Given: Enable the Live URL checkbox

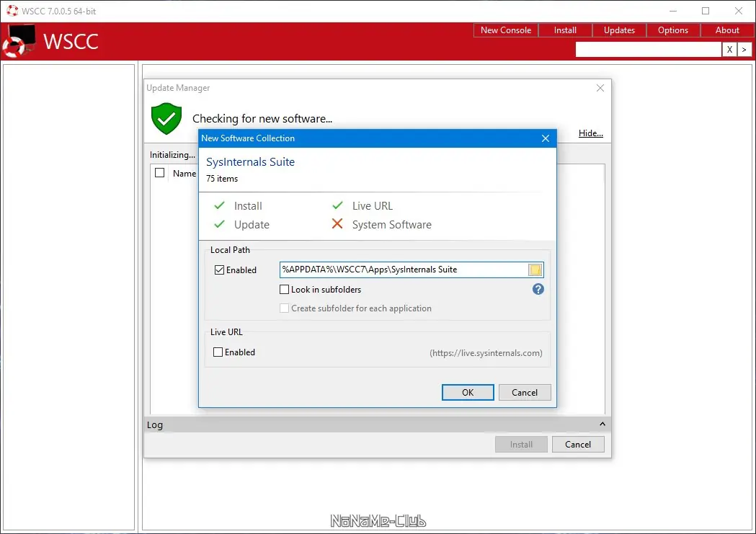Looking at the screenshot, I should pyautogui.click(x=218, y=352).
